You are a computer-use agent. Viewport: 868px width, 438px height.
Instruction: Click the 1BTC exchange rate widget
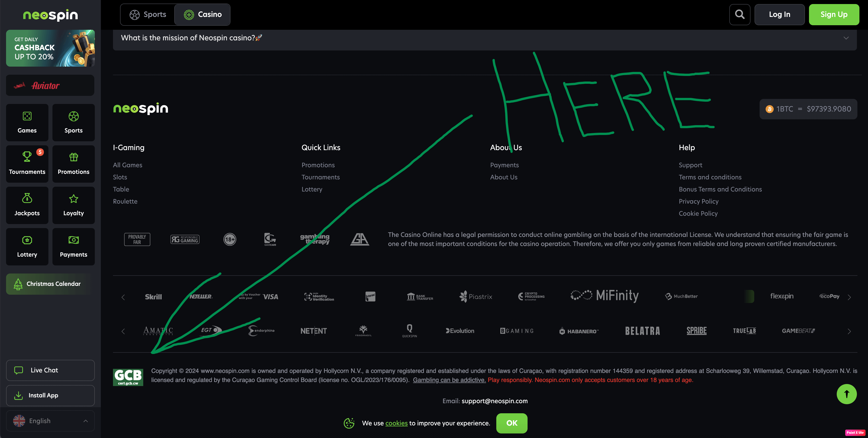click(808, 109)
